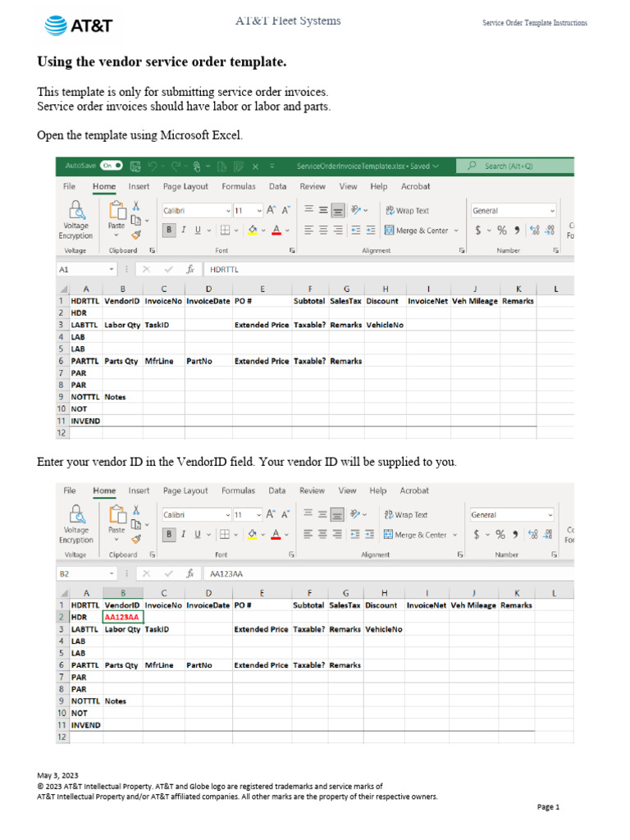This screenshot has height=840, width=630.
Task: Open Font dialog launcher in first Excel screenshot
Action: click(x=293, y=250)
